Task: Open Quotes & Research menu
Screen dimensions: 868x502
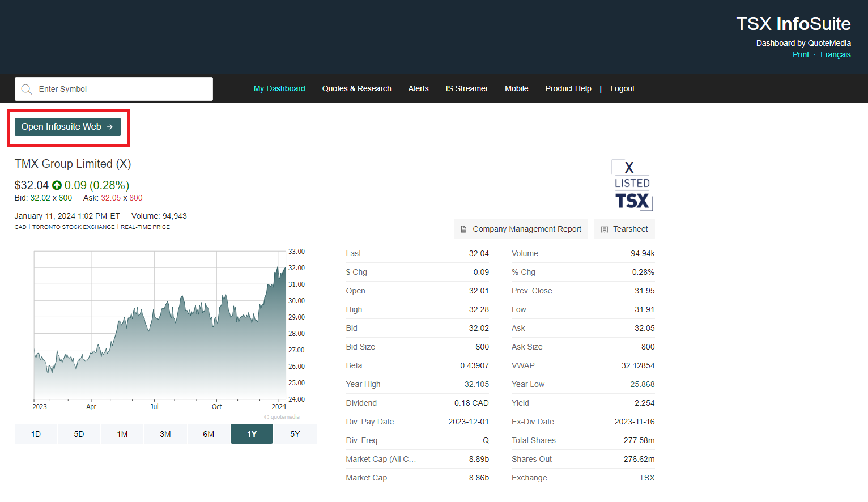Action: [x=357, y=88]
